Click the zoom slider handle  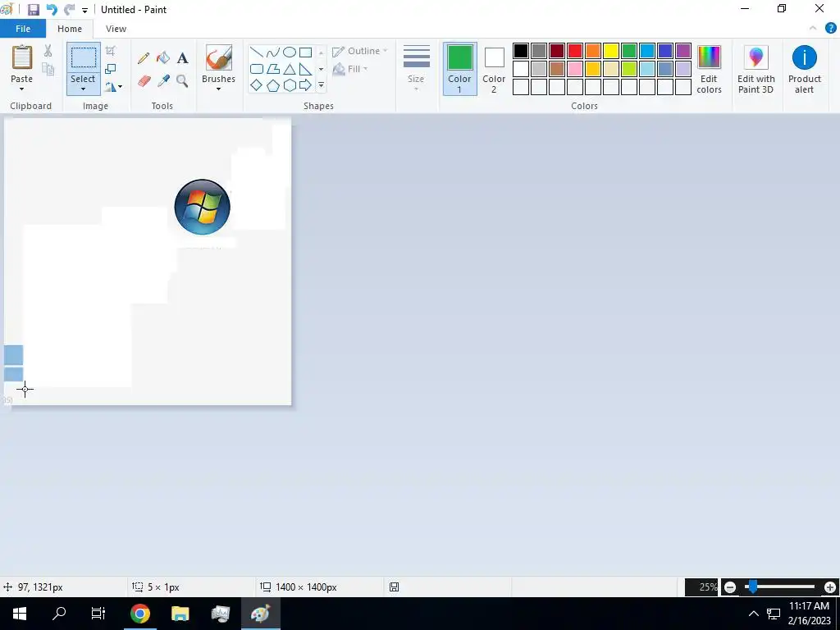pyautogui.click(x=753, y=587)
